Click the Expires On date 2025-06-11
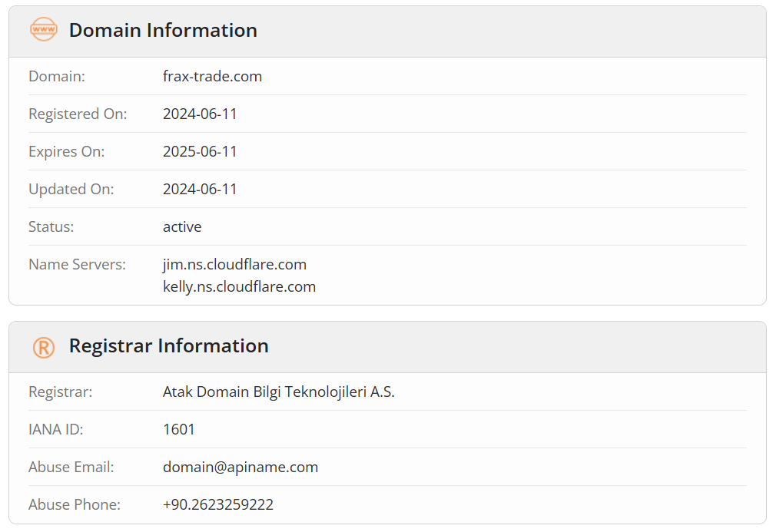773x532 pixels. tap(200, 151)
